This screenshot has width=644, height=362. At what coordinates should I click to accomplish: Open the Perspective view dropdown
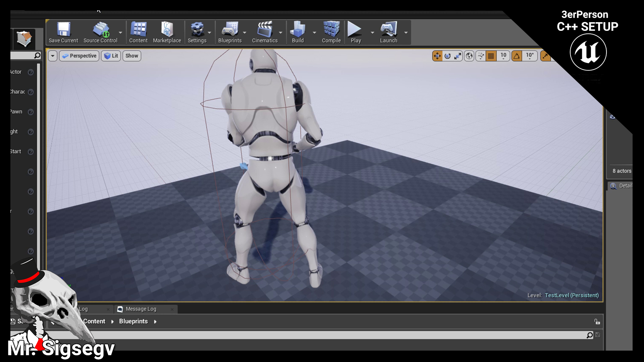tap(79, 56)
